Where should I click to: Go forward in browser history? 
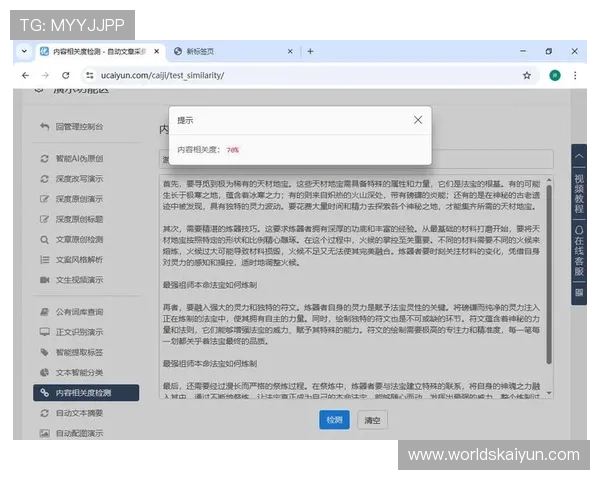point(45,75)
